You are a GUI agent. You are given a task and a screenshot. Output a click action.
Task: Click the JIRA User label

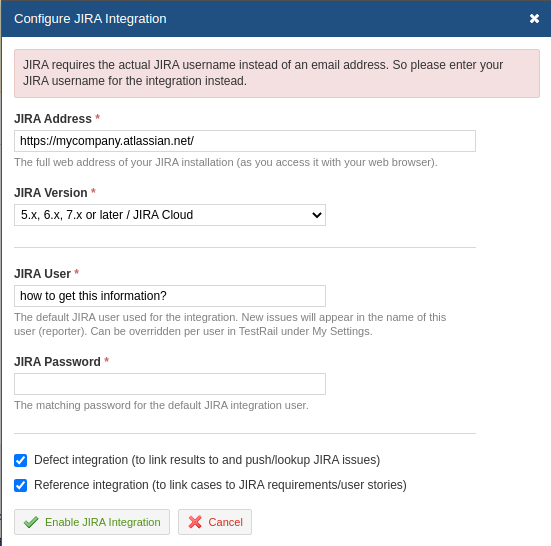click(42, 274)
